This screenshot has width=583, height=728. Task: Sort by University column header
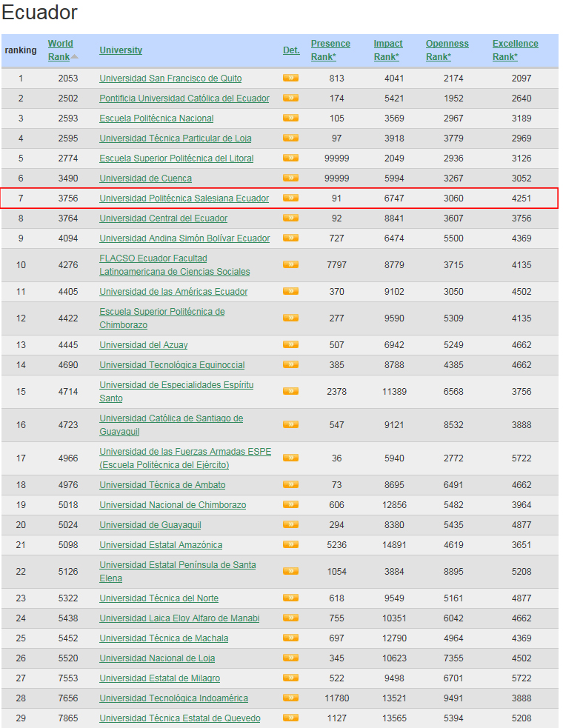tap(121, 50)
